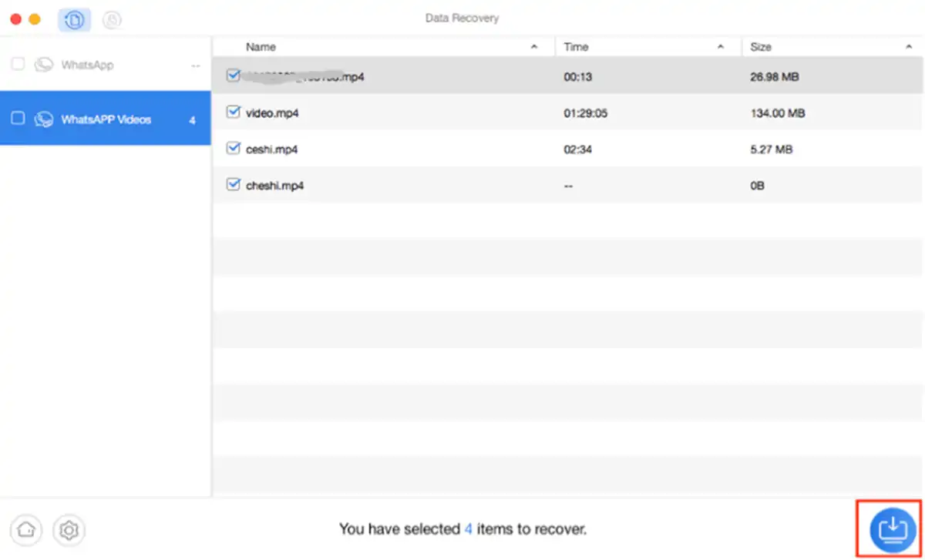Sort by Size using column arrow

[x=908, y=47]
